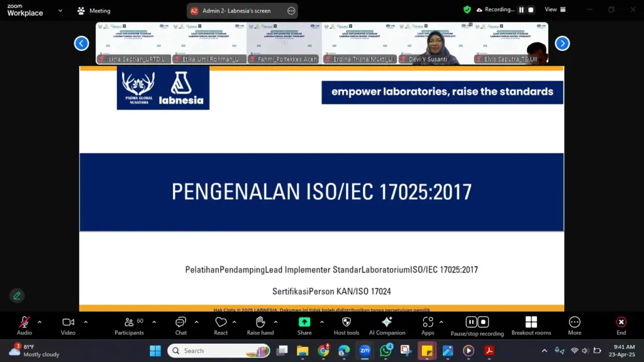This screenshot has width=644, height=362.
Task: Click the taskbar Search box
Action: (x=218, y=351)
